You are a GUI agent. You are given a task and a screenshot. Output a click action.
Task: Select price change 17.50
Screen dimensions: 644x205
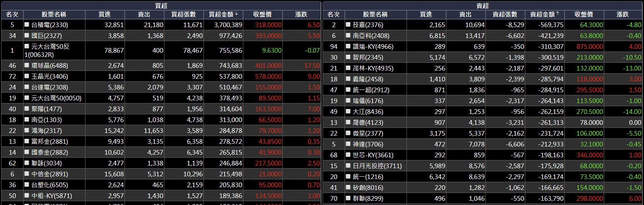pos(312,65)
